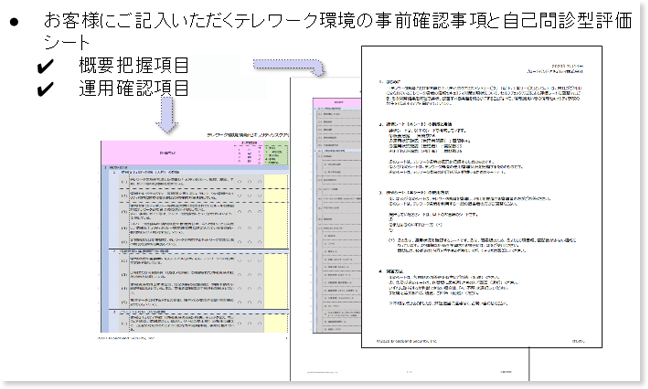648x389 pixels.
Task: Open the evaluation sheet thumbnail with yellow column
Action: pos(194,236)
